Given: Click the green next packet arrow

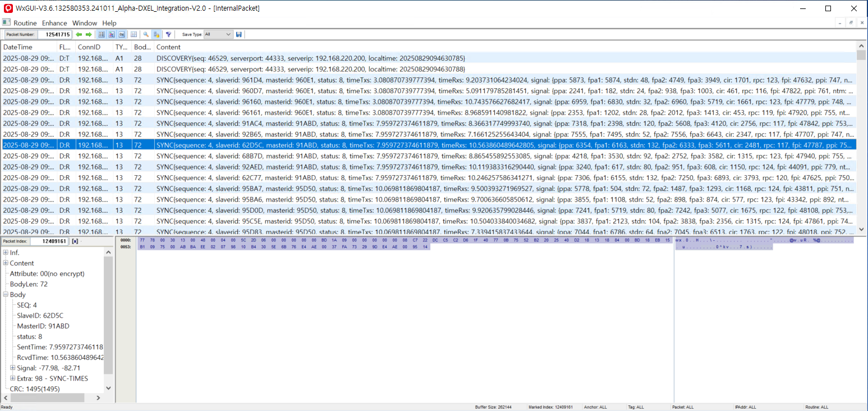Looking at the screenshot, I should [88, 35].
